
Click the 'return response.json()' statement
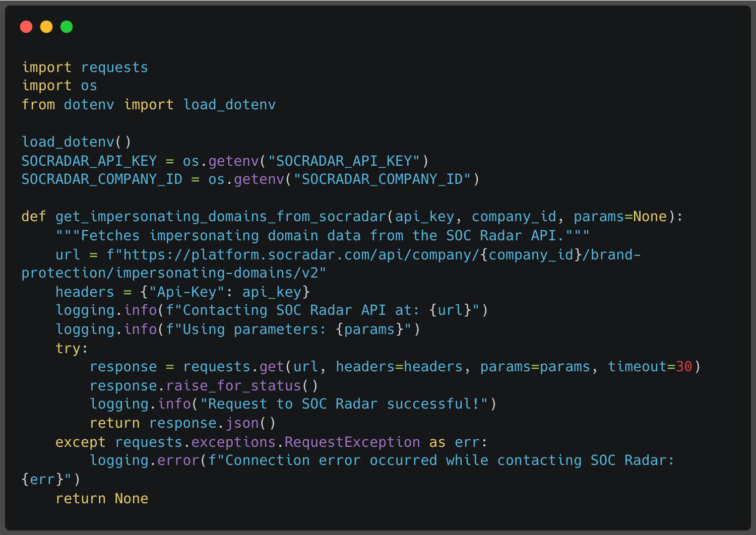point(182,423)
